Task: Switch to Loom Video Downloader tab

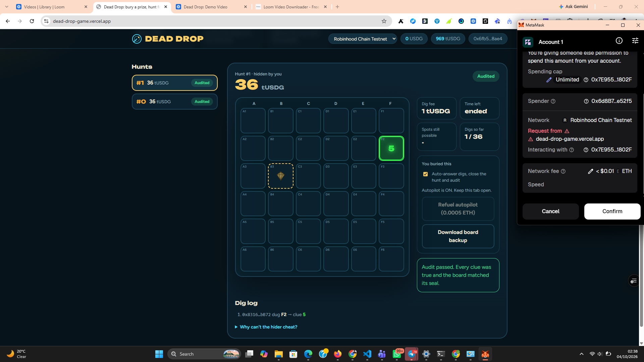Action: tap(291, 7)
